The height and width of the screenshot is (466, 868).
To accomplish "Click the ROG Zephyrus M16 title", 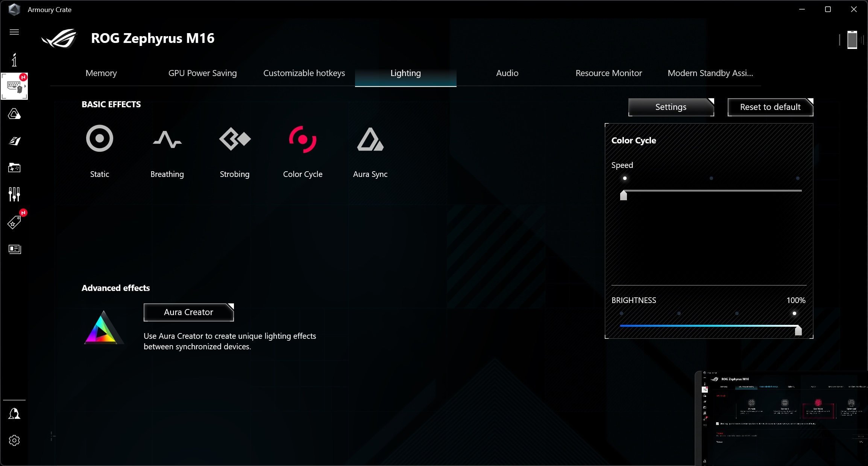I will point(153,38).
